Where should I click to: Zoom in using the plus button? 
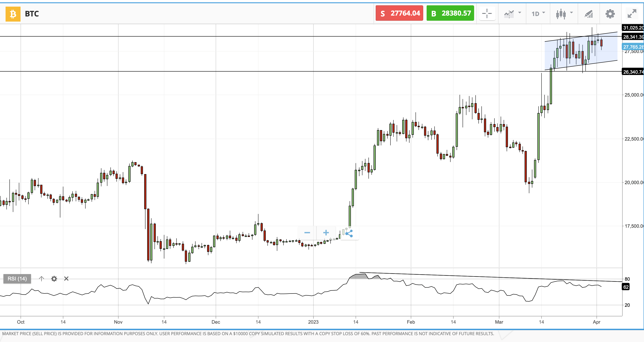coord(326,233)
